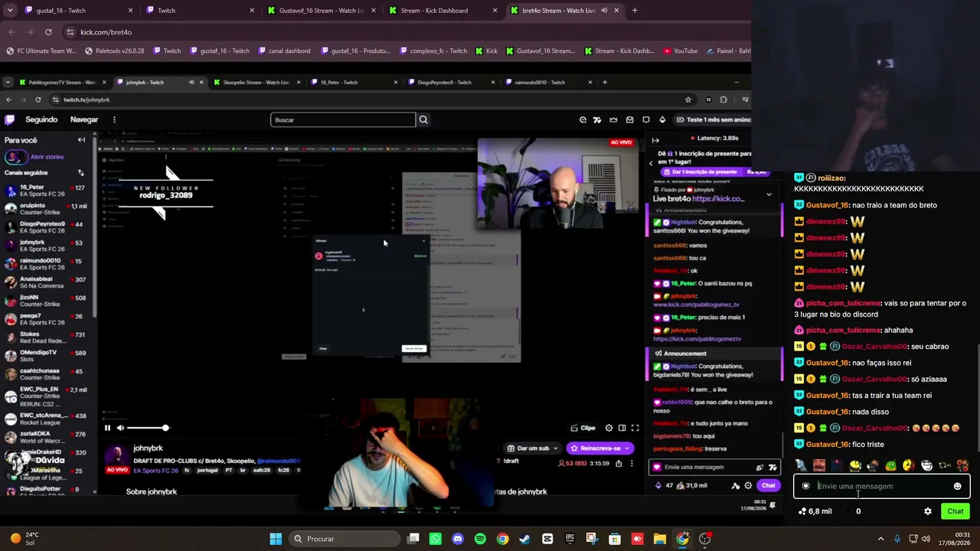Image resolution: width=980 pixels, height=551 pixels.
Task: Send message with the purple Twitch Chat button
Action: [768, 485]
